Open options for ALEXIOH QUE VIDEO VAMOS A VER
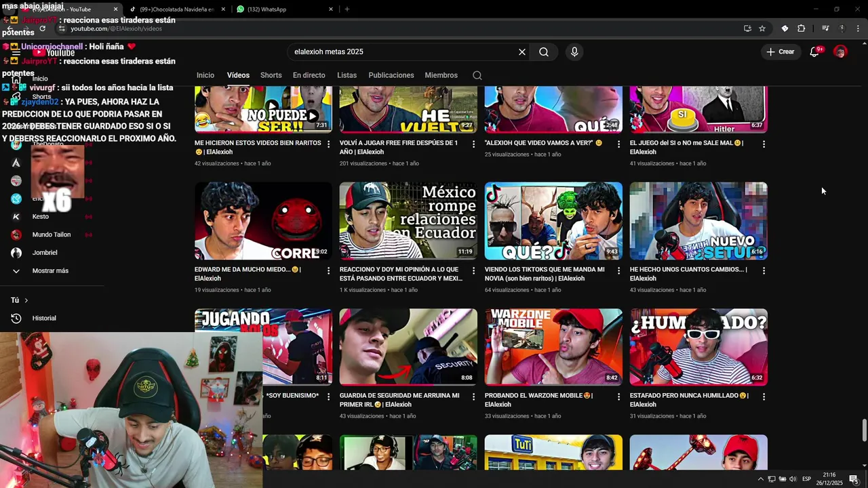 (x=618, y=144)
